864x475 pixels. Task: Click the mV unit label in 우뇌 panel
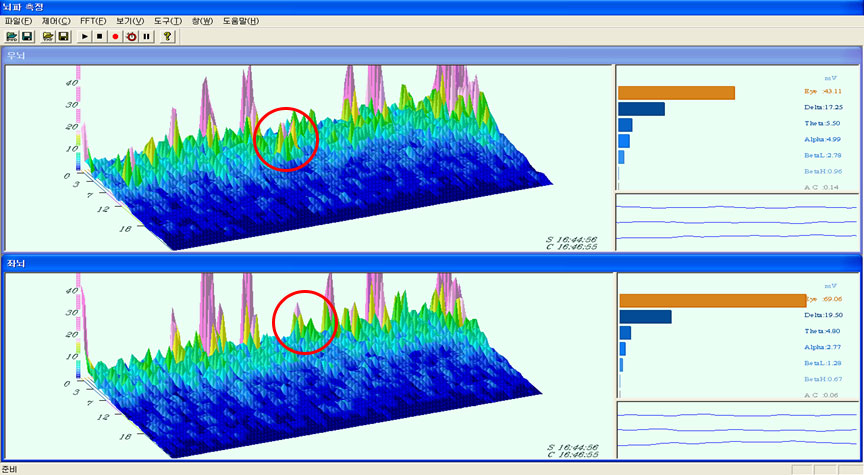pyautogui.click(x=830, y=78)
